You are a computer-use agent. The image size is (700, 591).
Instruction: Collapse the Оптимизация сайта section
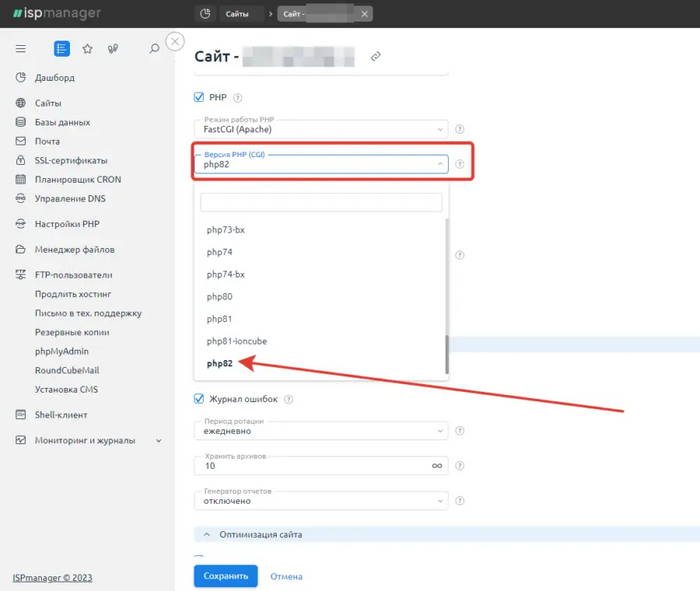(210, 535)
